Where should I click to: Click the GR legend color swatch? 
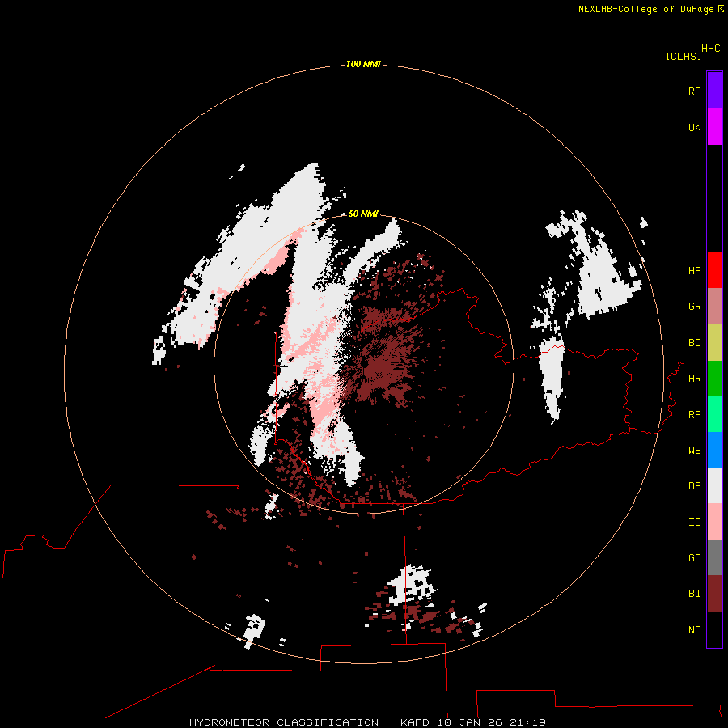[714, 306]
